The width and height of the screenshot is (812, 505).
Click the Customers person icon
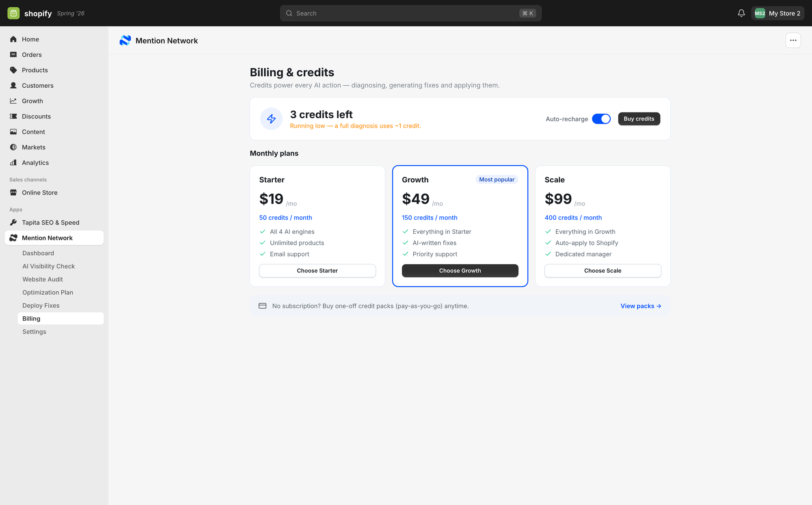coord(13,86)
